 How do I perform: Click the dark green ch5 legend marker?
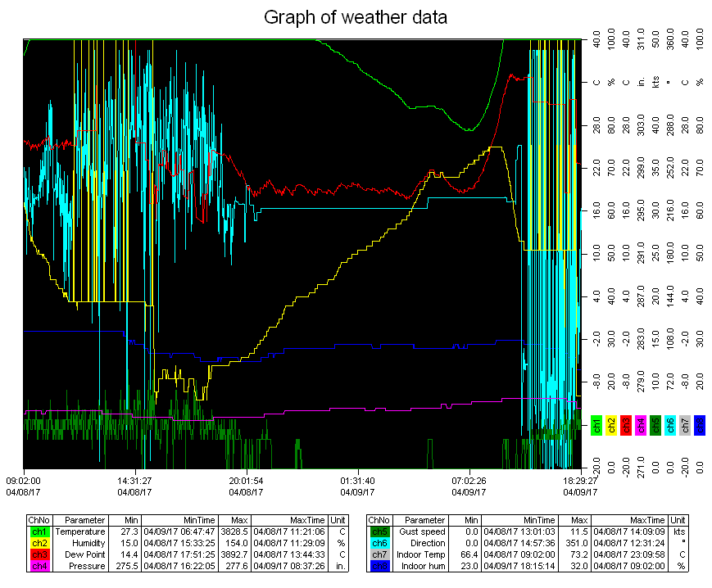point(655,425)
